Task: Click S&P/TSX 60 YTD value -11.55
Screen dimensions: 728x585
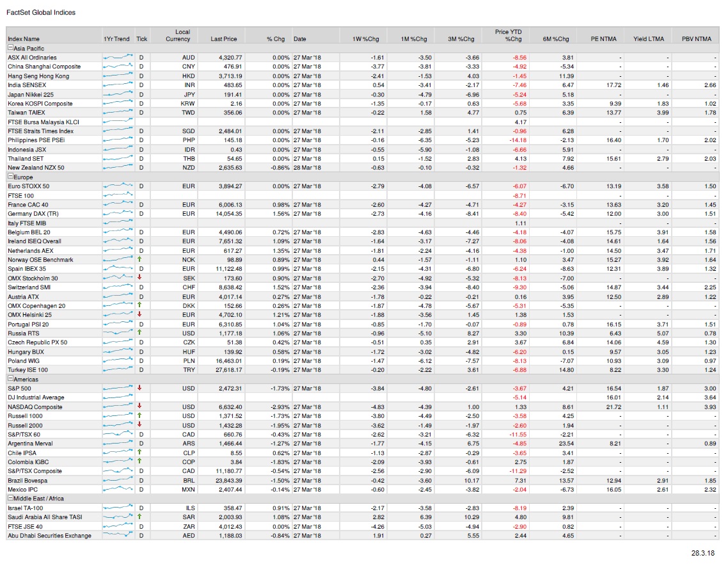Action: pos(518,435)
